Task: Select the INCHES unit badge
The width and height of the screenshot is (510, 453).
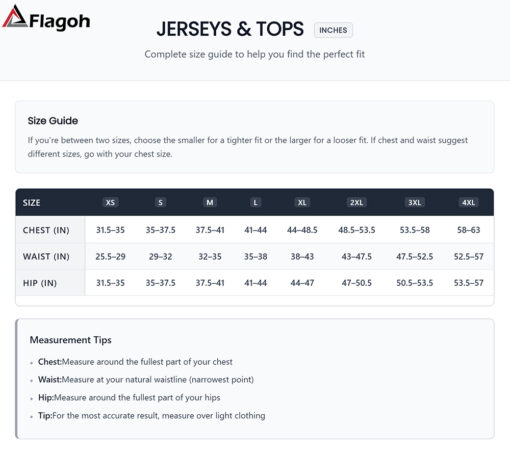Action: (333, 30)
